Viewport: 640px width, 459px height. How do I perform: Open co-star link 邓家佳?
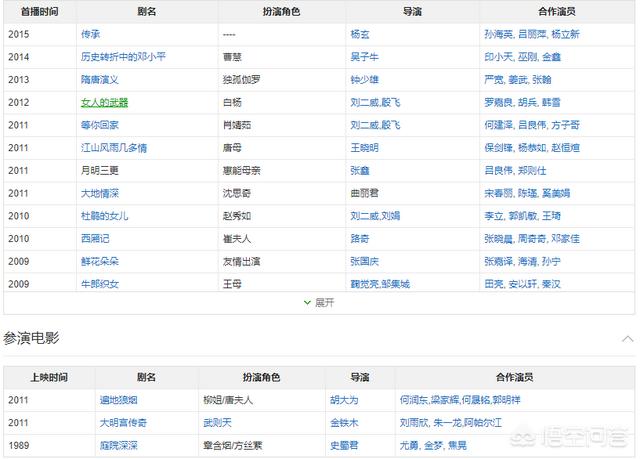[565, 239]
